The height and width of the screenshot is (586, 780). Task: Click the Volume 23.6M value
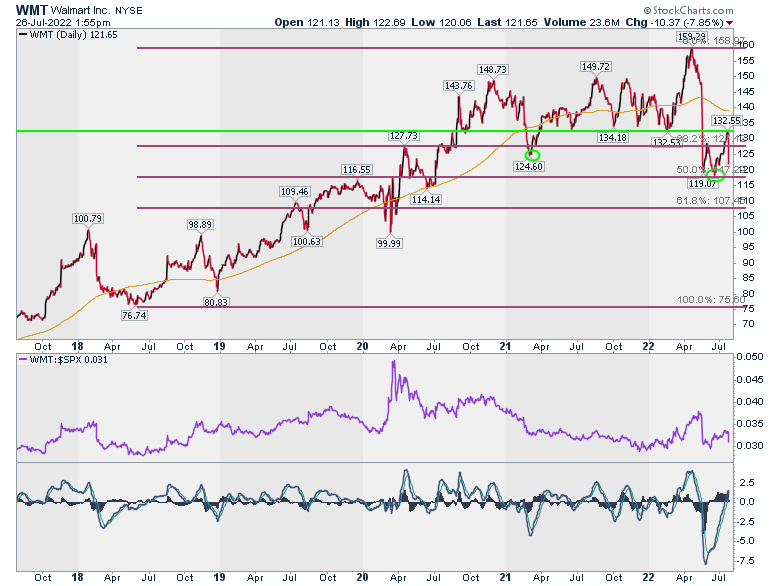tap(582, 22)
